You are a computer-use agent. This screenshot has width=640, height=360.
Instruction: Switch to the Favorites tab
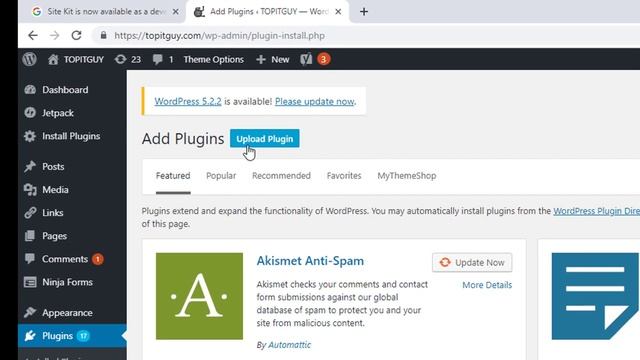(x=344, y=176)
